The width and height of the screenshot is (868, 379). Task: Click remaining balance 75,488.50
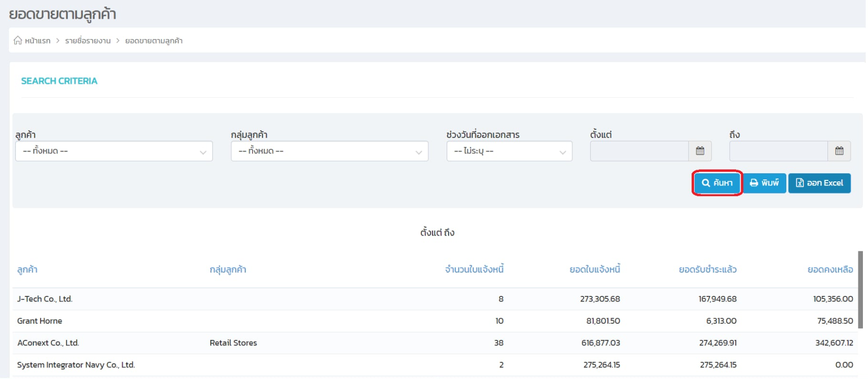coord(835,321)
